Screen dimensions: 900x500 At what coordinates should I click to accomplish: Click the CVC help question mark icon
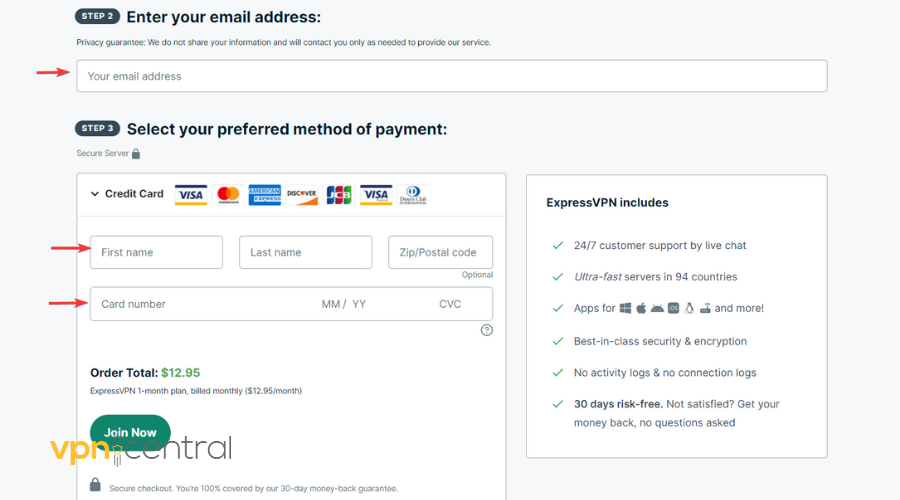click(487, 330)
